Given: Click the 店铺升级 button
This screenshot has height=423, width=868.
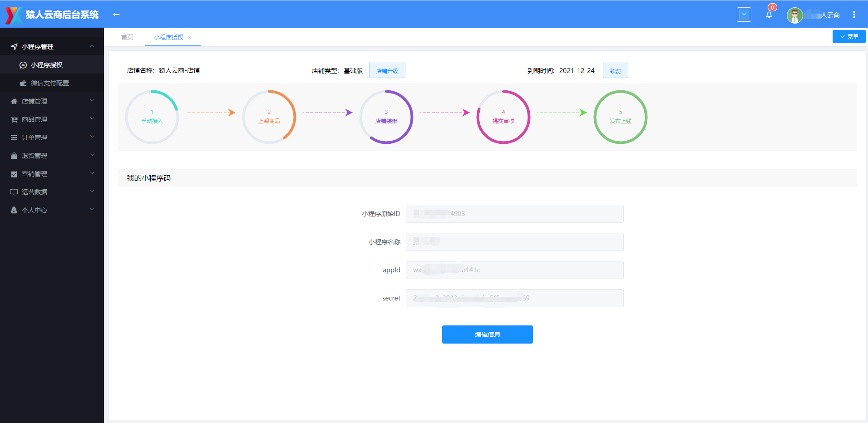Looking at the screenshot, I should 387,71.
